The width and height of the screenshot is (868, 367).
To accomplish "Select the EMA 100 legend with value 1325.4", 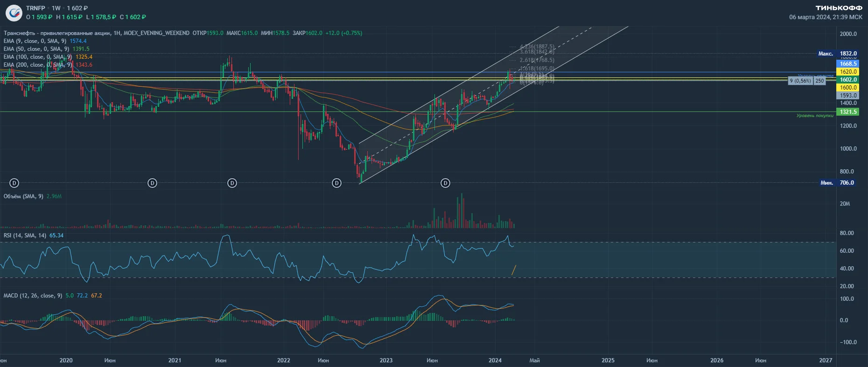I will pyautogui.click(x=48, y=57).
